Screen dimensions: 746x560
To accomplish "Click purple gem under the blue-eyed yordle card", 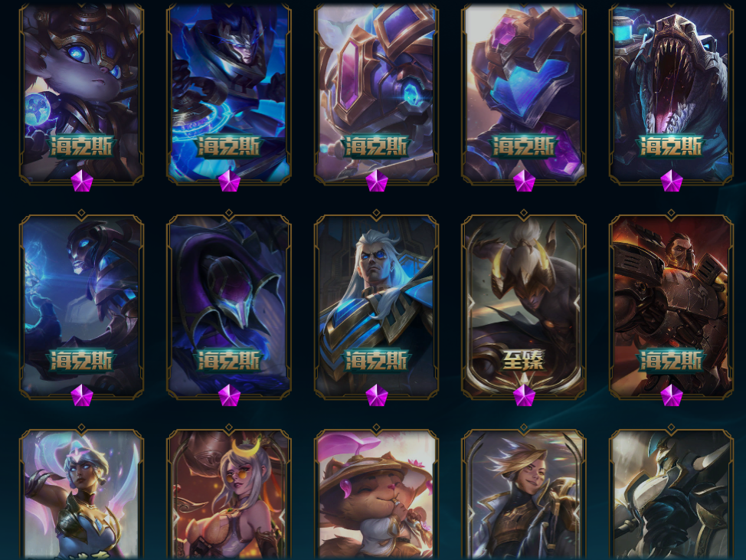I will [x=82, y=181].
